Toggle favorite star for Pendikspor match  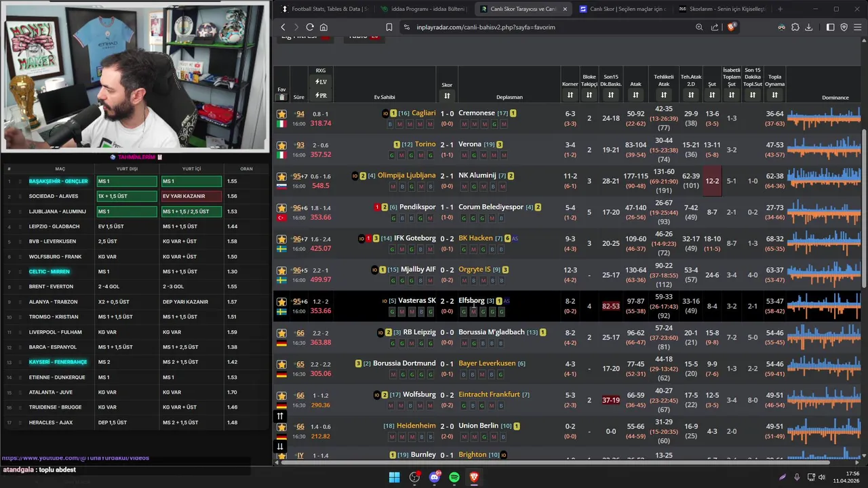(x=281, y=207)
